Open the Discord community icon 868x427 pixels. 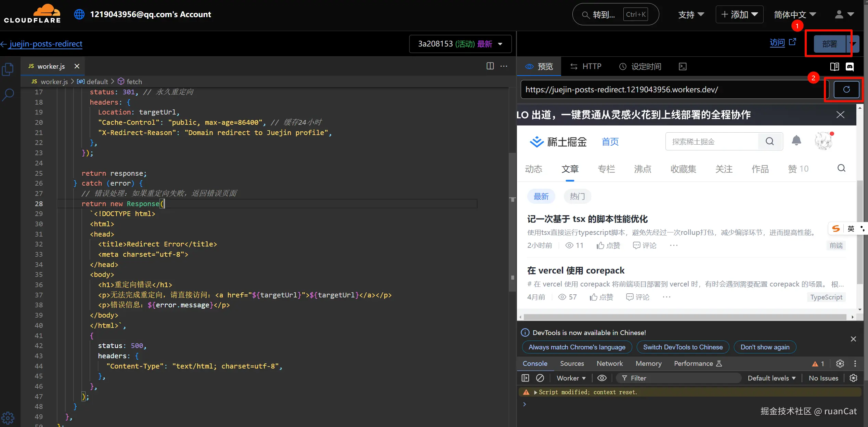tap(850, 67)
